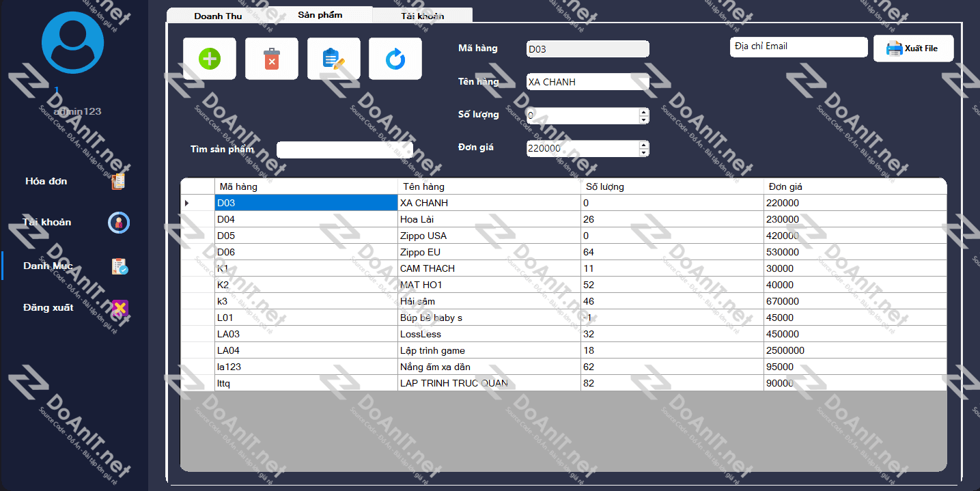Switch to the Doanh Thu tab
The width and height of the screenshot is (980, 491).
pyautogui.click(x=218, y=16)
